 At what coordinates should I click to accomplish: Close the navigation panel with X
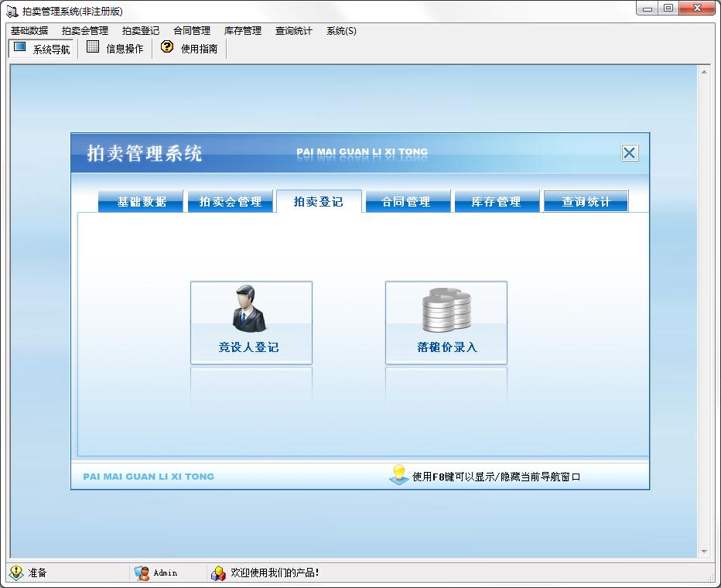[x=629, y=152]
